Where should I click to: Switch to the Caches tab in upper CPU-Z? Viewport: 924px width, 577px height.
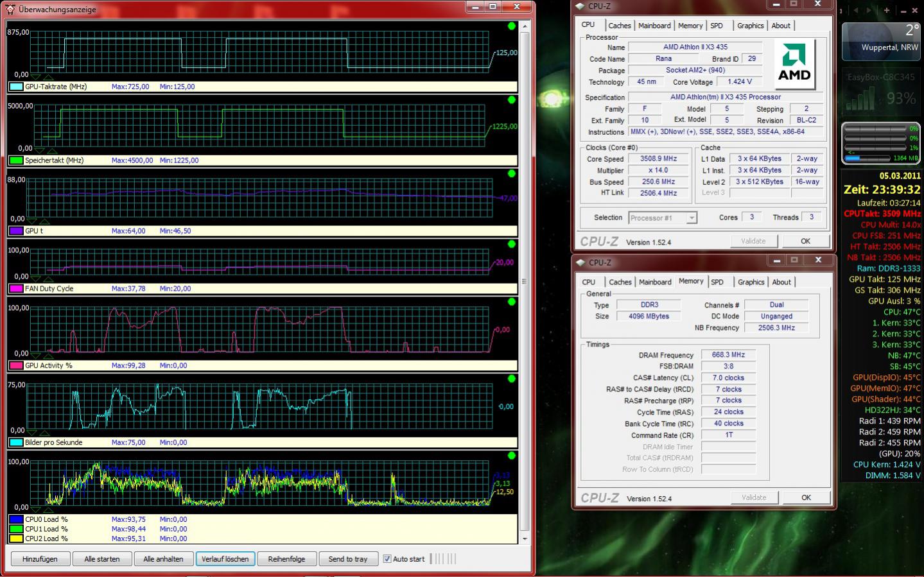620,26
